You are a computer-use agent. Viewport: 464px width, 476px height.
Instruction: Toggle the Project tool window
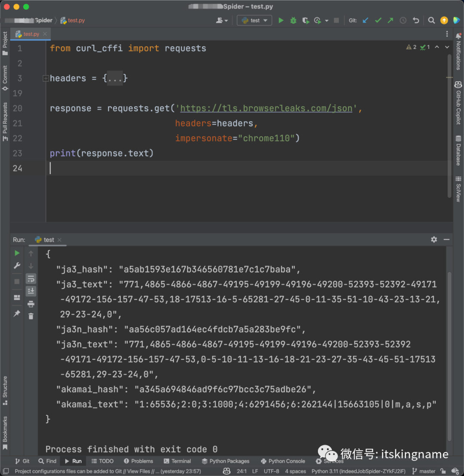(5, 43)
